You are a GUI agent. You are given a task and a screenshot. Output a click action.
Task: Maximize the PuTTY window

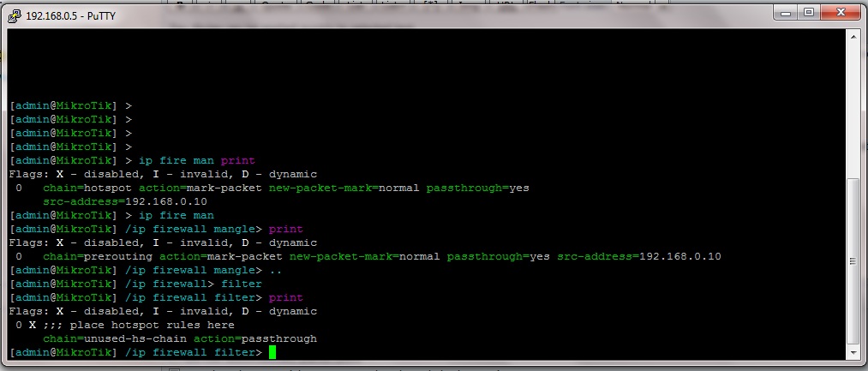pyautogui.click(x=809, y=13)
